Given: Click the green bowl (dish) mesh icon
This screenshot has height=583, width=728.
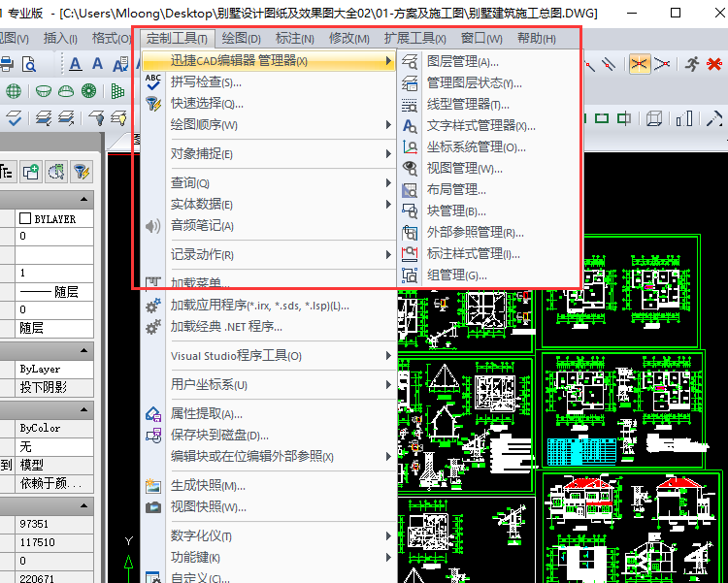Looking at the screenshot, I should click(x=43, y=91).
